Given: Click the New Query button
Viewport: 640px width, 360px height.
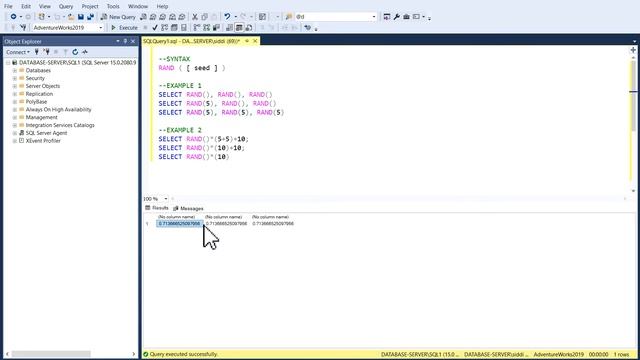Looking at the screenshot, I should (x=118, y=17).
